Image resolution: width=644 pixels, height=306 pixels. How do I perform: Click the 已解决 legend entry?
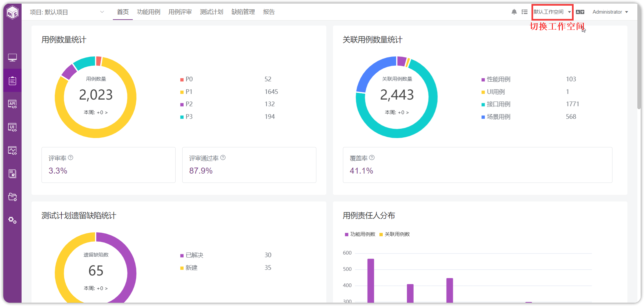point(192,255)
